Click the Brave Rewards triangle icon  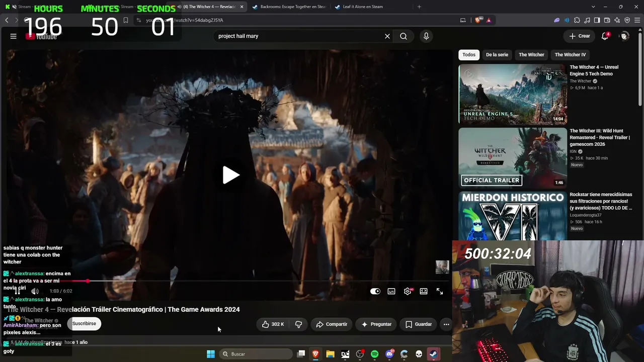(x=489, y=20)
